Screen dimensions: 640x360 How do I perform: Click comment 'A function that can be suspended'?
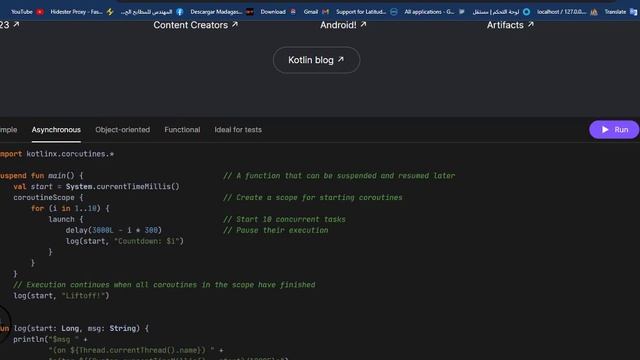pos(339,176)
